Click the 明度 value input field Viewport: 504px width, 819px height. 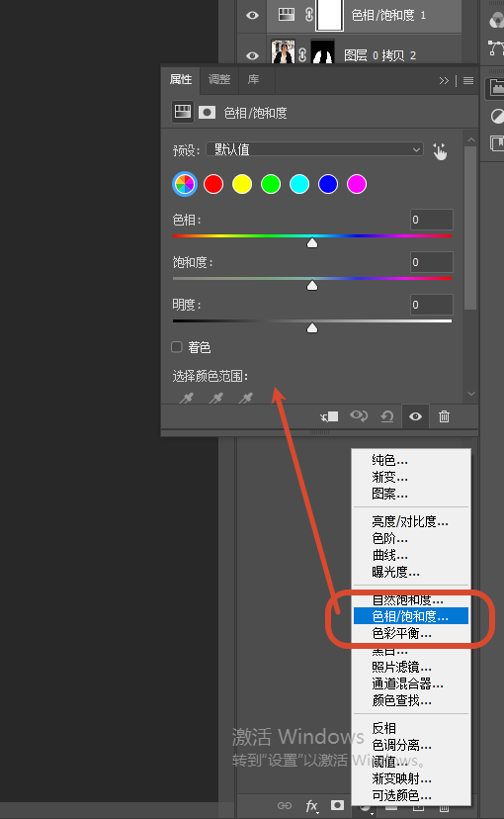tap(432, 305)
